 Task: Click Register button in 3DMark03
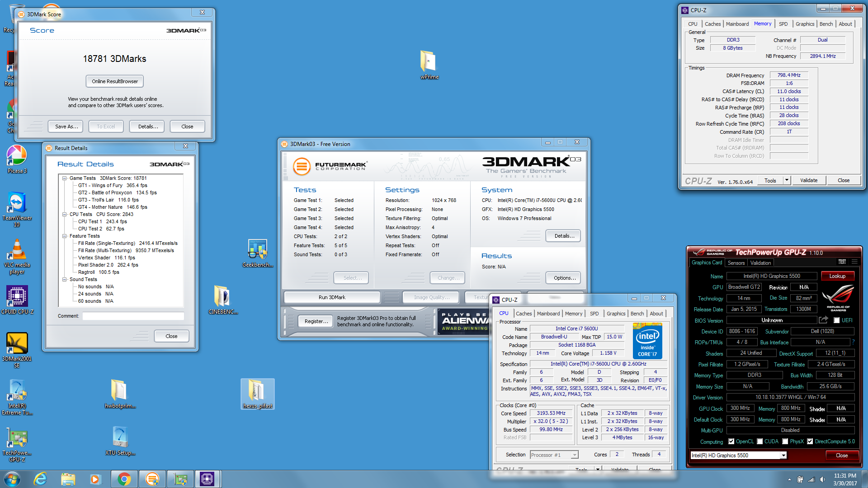pyautogui.click(x=316, y=321)
